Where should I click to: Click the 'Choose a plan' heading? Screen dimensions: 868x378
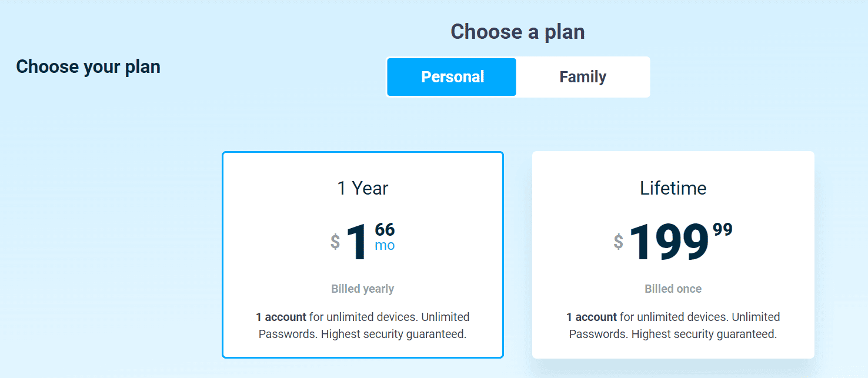[x=518, y=32]
